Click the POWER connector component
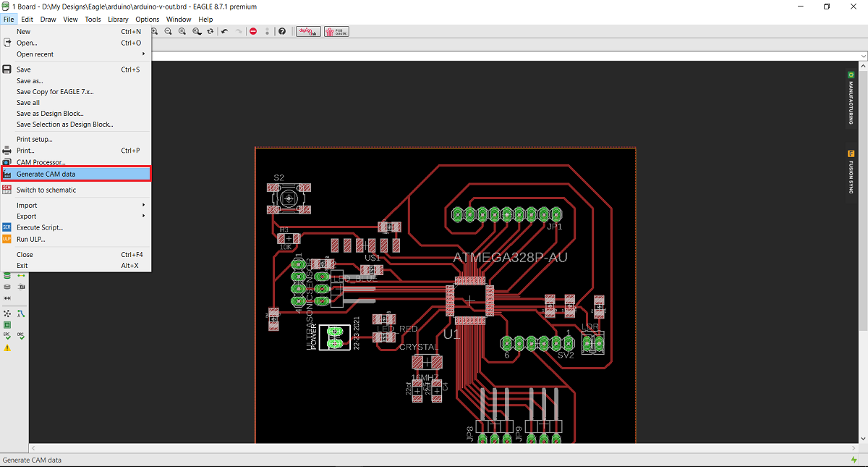This screenshot has height=467, width=868. 335,337
